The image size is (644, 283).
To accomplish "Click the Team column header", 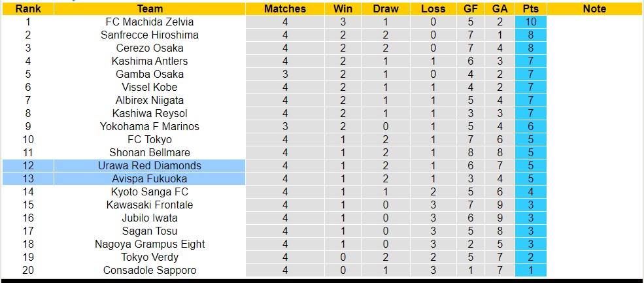I will click(x=150, y=9).
